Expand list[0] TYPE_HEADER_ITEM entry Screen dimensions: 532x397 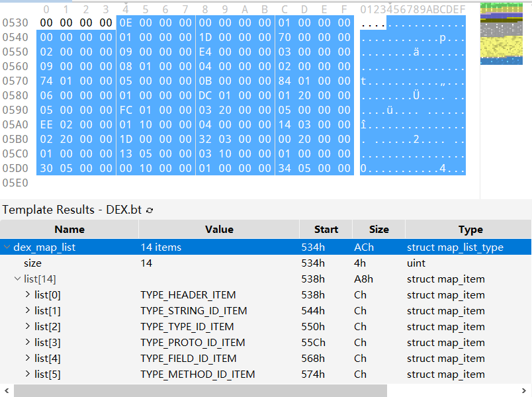coord(28,294)
